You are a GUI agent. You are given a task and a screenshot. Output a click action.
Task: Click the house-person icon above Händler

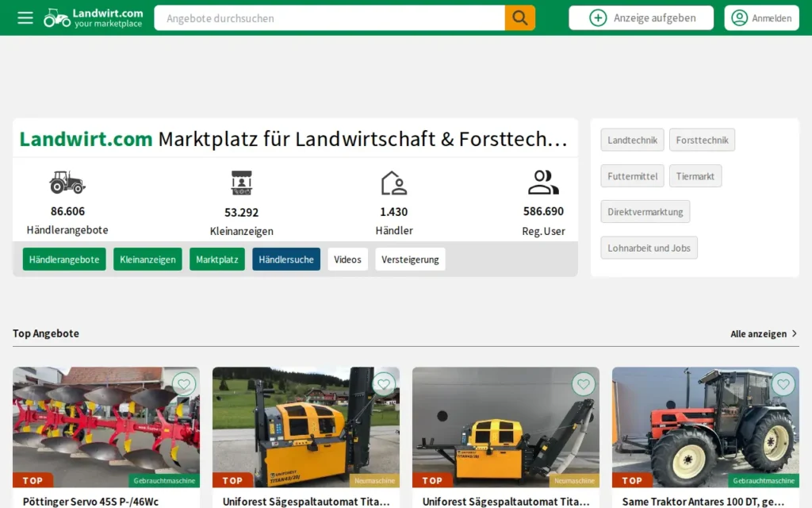[394, 183]
